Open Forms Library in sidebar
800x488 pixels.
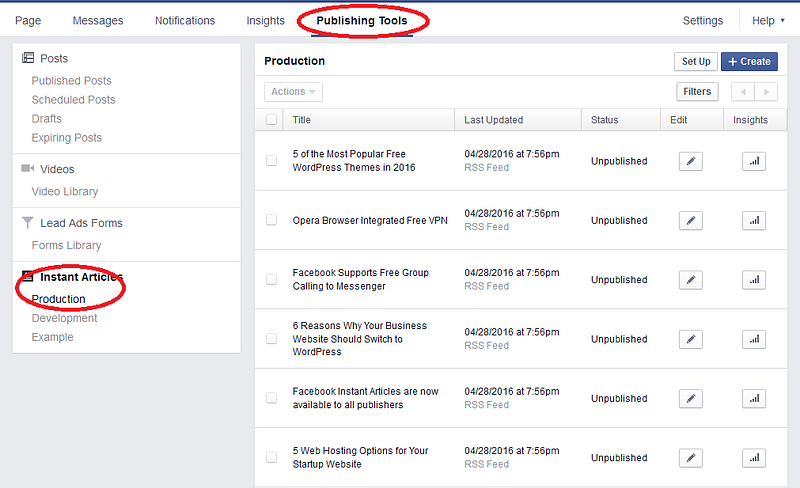(x=66, y=246)
